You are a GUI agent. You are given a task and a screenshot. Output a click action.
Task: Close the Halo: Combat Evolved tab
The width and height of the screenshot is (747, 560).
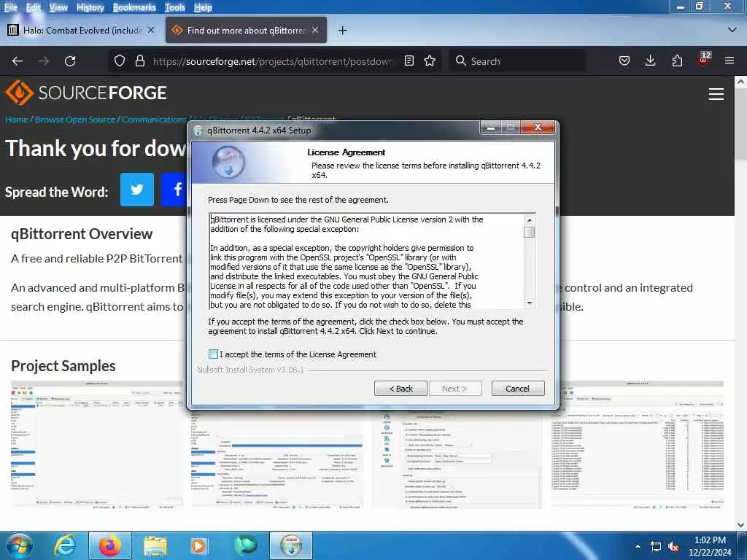tap(151, 30)
